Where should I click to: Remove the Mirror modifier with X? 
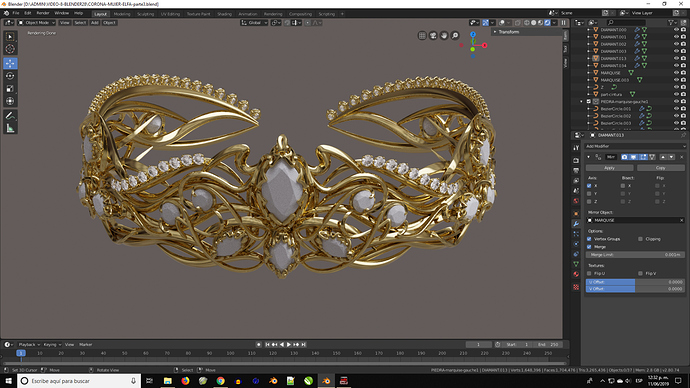682,157
